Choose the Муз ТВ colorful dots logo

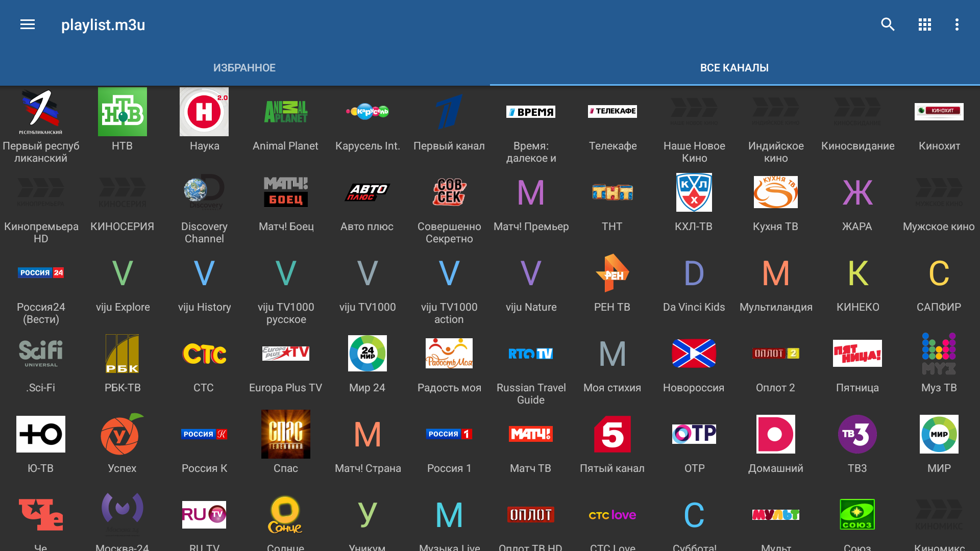point(939,354)
